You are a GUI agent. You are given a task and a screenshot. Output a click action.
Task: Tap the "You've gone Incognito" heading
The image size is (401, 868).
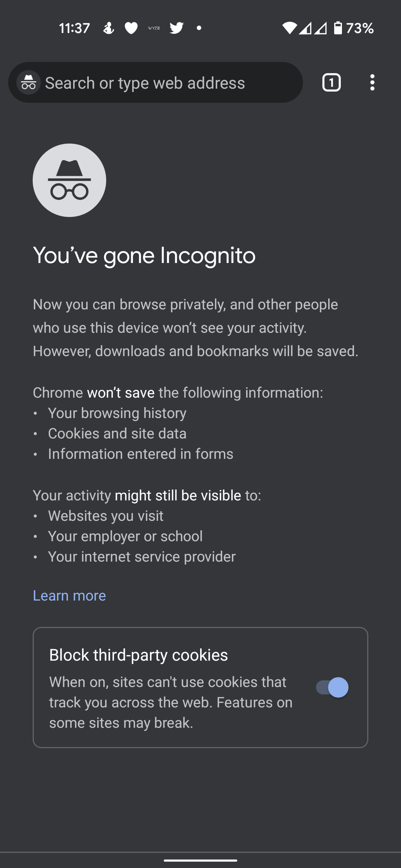pyautogui.click(x=144, y=256)
